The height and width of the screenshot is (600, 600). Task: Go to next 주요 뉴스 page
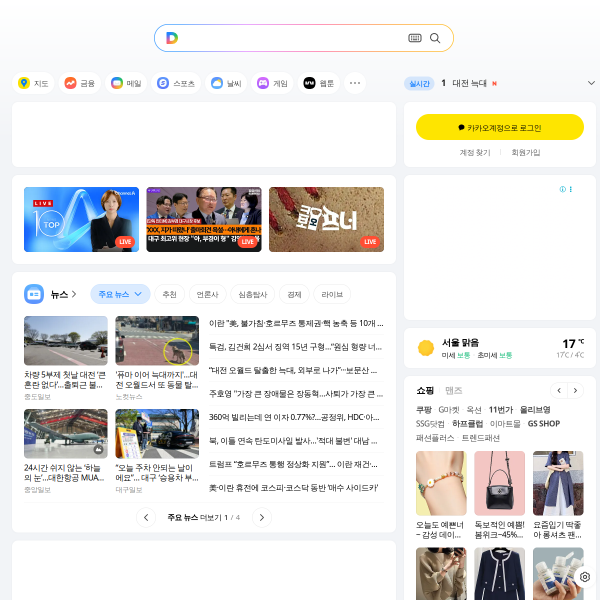pyautogui.click(x=262, y=517)
